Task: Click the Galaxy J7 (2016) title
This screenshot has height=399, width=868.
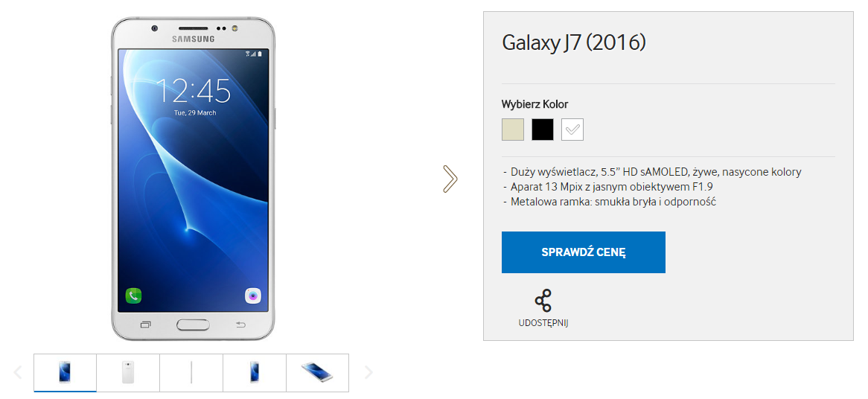Action: click(574, 43)
